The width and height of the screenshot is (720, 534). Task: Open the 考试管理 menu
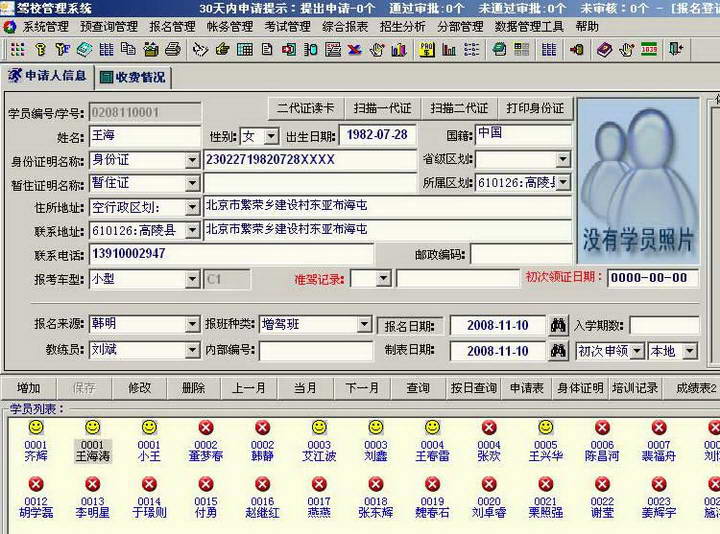coord(287,27)
